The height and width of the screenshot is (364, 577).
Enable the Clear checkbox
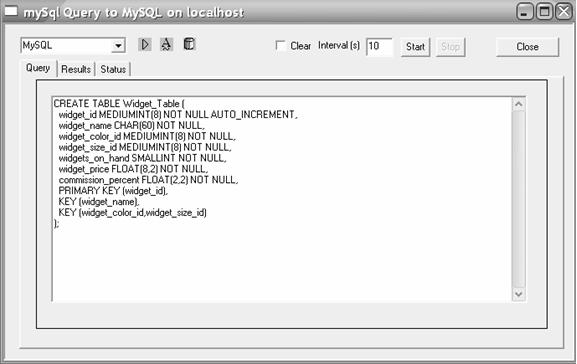pos(280,46)
